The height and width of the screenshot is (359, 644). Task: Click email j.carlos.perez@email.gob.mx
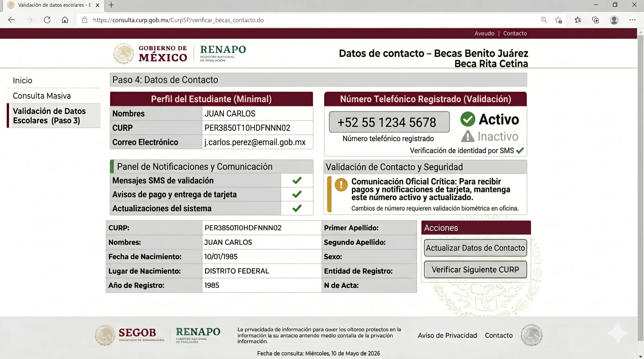tap(255, 142)
